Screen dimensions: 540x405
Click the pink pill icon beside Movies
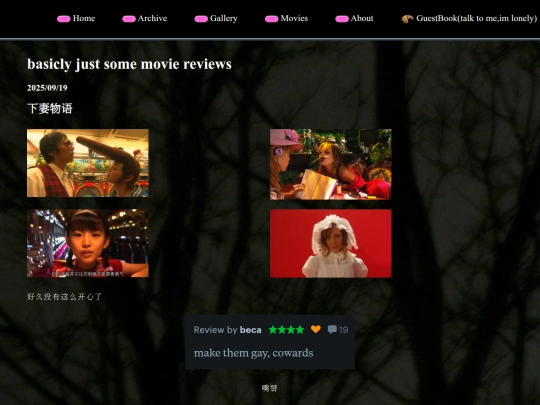point(271,19)
